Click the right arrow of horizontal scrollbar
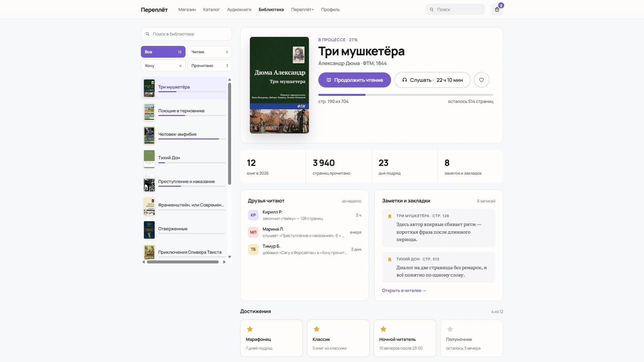The width and height of the screenshot is (644, 362). 224,262
